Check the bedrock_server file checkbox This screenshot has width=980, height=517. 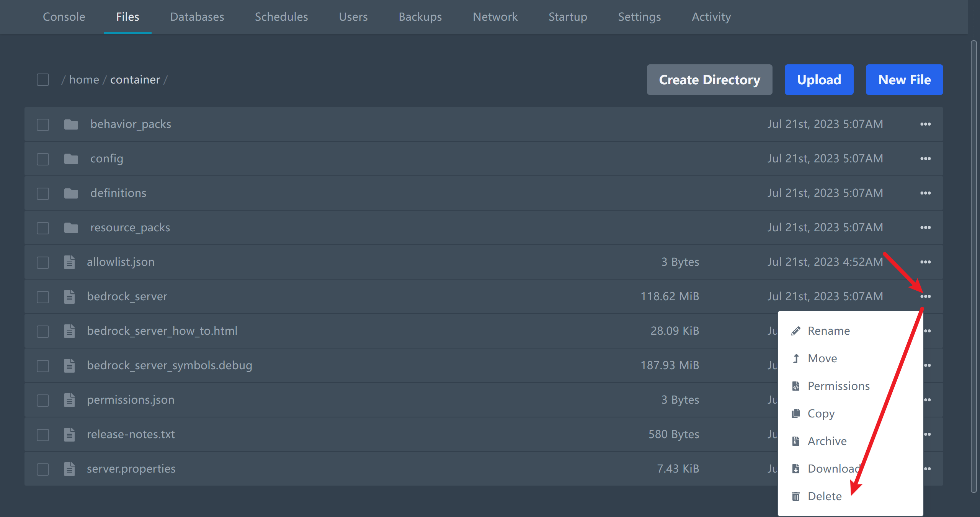[43, 297]
